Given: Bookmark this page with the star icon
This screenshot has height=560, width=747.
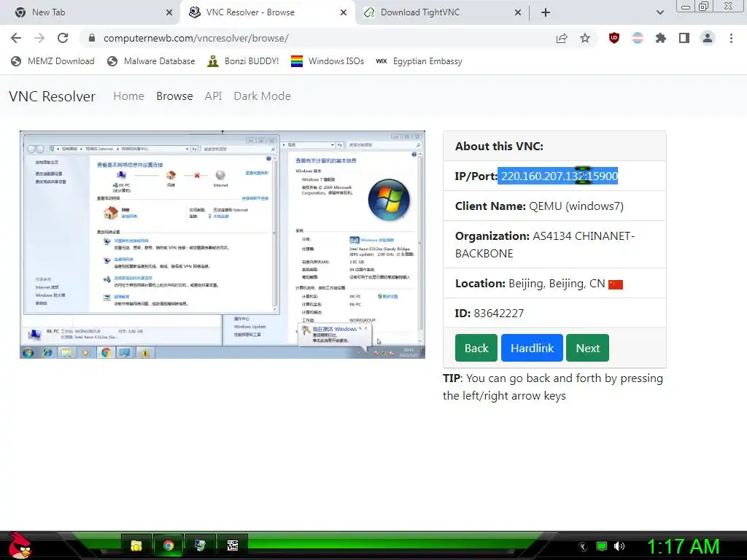Looking at the screenshot, I should coord(585,38).
